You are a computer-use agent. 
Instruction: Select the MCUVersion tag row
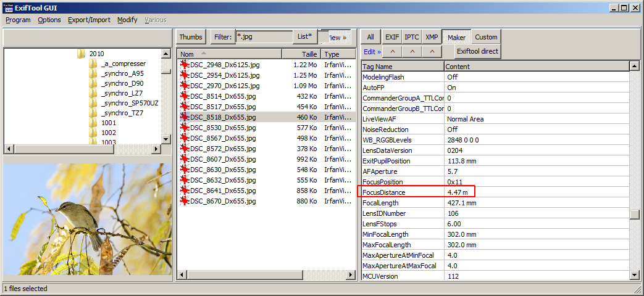(495, 276)
